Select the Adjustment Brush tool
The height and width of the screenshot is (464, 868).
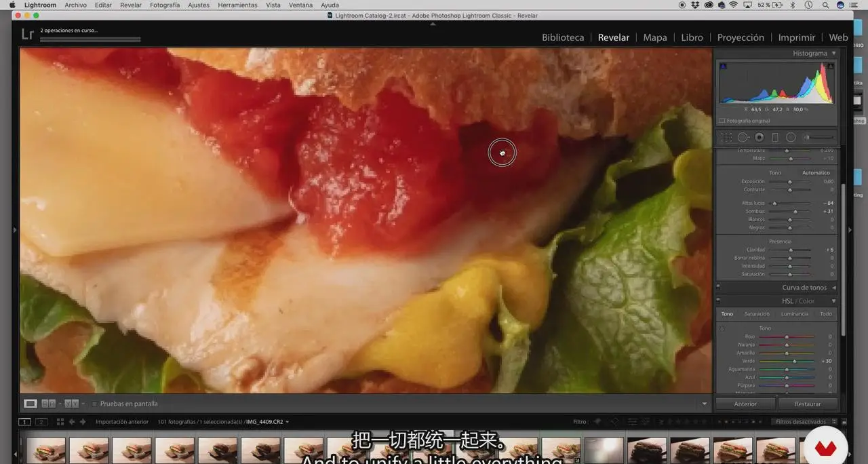pyautogui.click(x=819, y=137)
